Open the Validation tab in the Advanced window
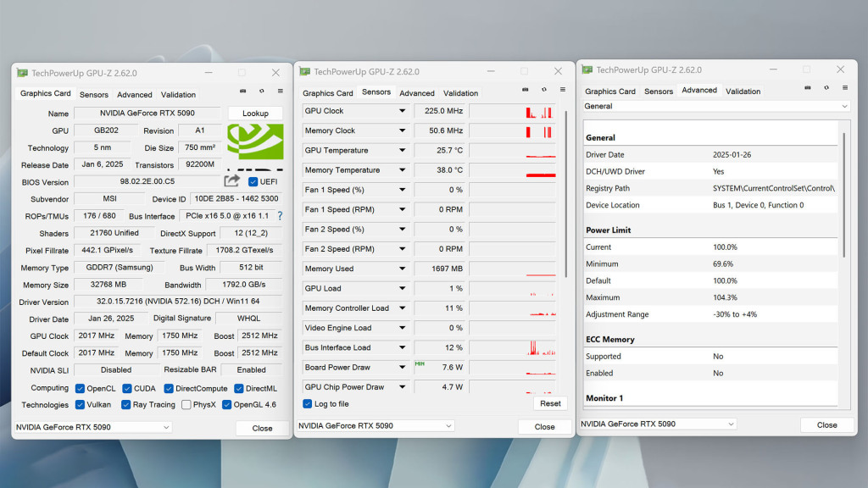 pyautogui.click(x=743, y=90)
